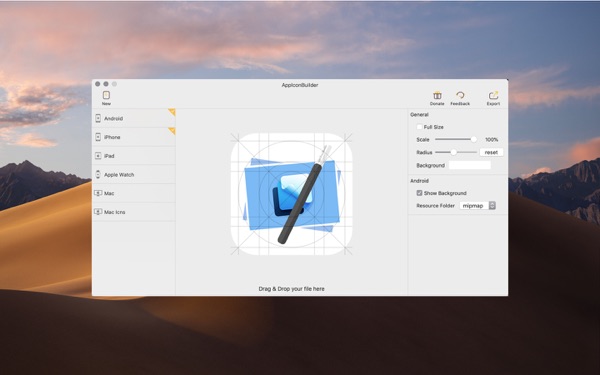Image resolution: width=600 pixels, height=375 pixels.
Task: Open the Donate gift icon
Action: point(437,95)
